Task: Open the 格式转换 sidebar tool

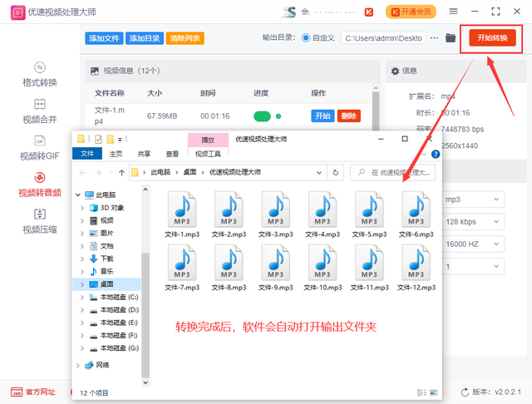Action: click(40, 75)
